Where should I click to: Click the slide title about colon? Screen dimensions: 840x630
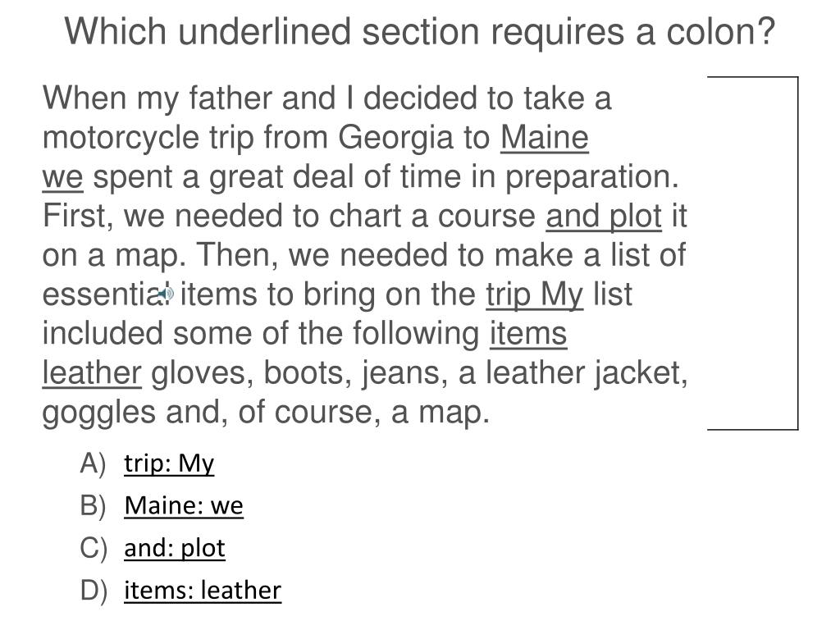pyautogui.click(x=420, y=31)
